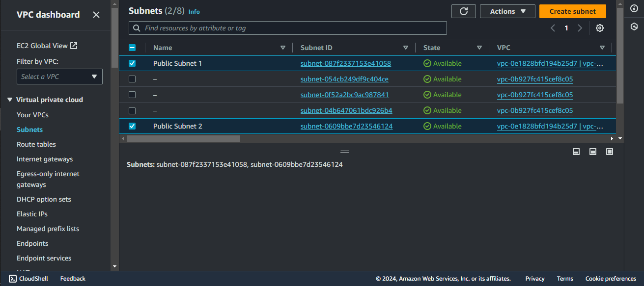644x286 pixels.
Task: Open subnet-0f52a2bc9ac987841 link
Action: click(345, 95)
